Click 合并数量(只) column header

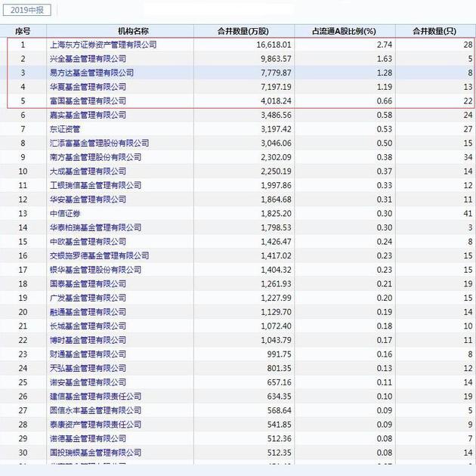tap(434, 31)
